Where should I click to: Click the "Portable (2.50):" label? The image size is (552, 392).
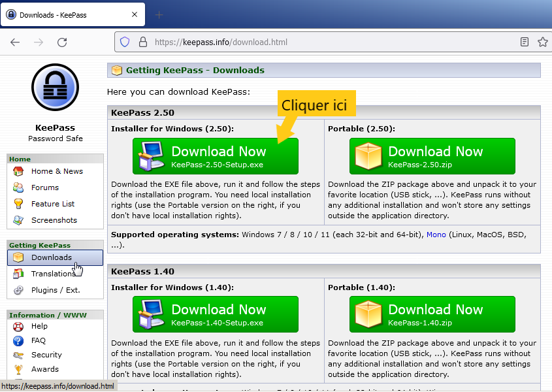(361, 129)
